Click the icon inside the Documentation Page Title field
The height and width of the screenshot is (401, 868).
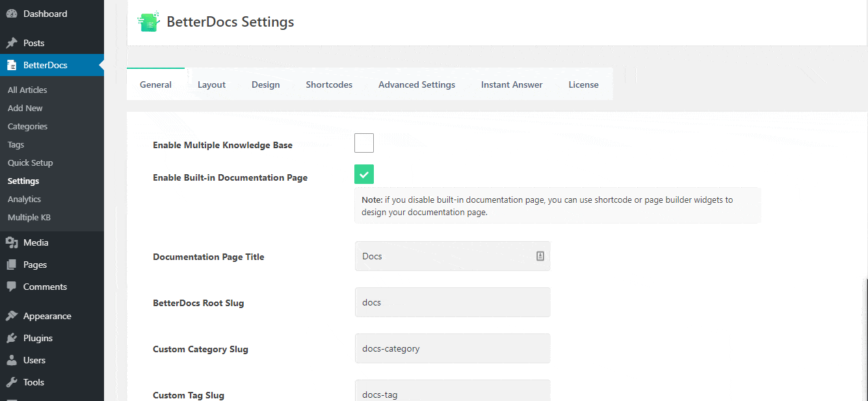tap(539, 255)
